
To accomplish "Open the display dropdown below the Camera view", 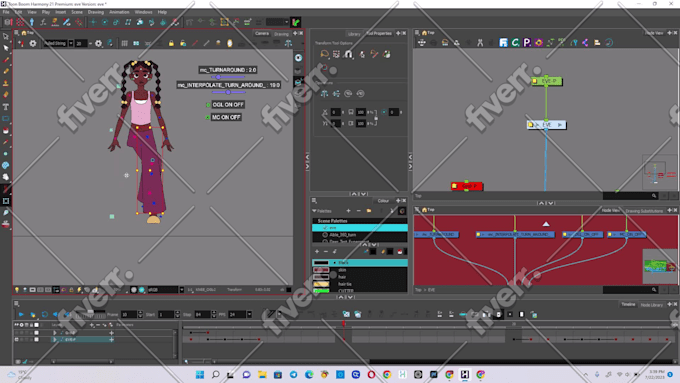I will pyautogui.click(x=181, y=290).
